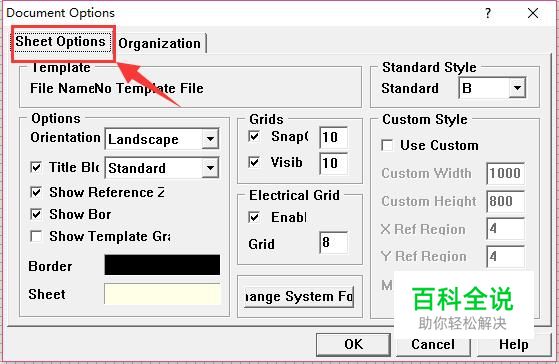The width and height of the screenshot is (559, 364).
Task: Pick the black Border color swatch
Action: pos(162,265)
